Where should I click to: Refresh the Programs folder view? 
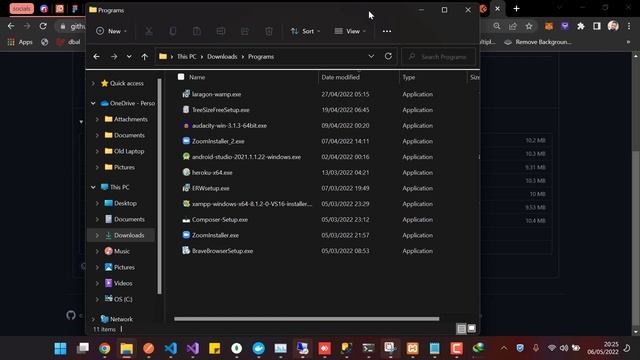click(x=388, y=56)
